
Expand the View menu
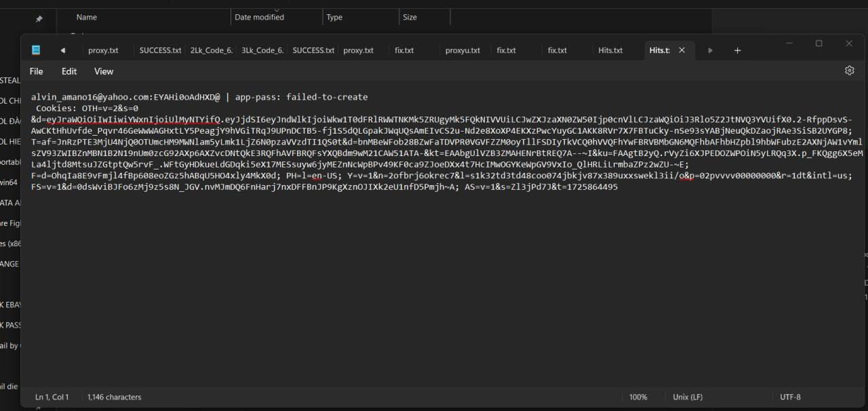[x=104, y=71]
